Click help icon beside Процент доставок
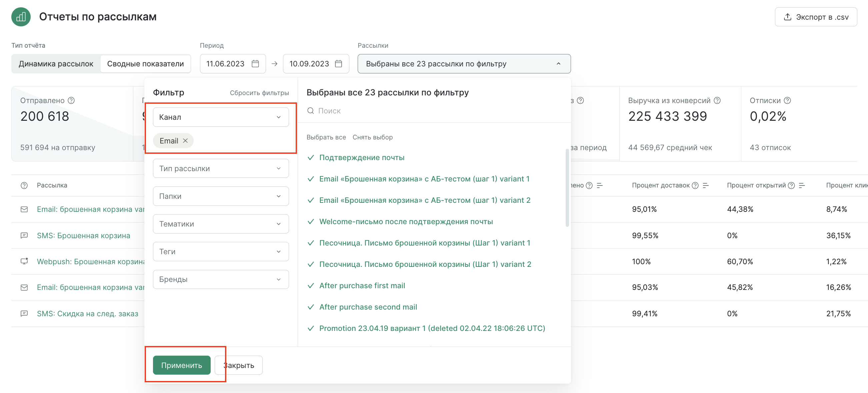The width and height of the screenshot is (868, 393). (x=695, y=185)
